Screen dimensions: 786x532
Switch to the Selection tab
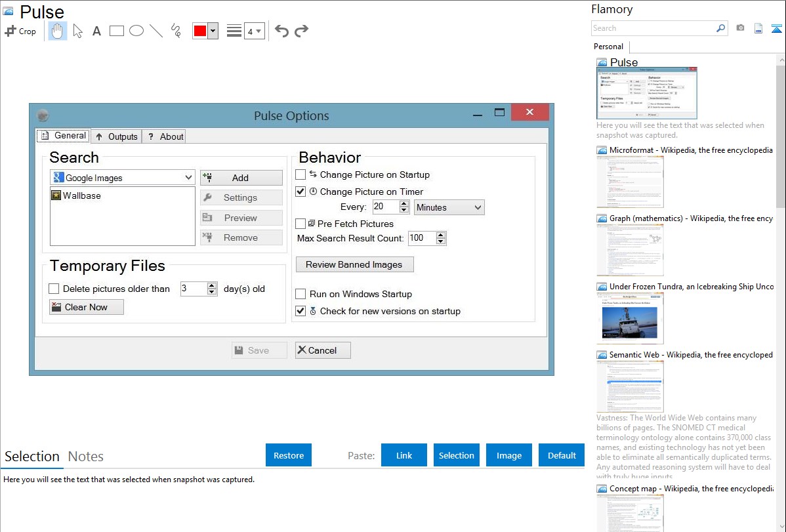coord(32,457)
